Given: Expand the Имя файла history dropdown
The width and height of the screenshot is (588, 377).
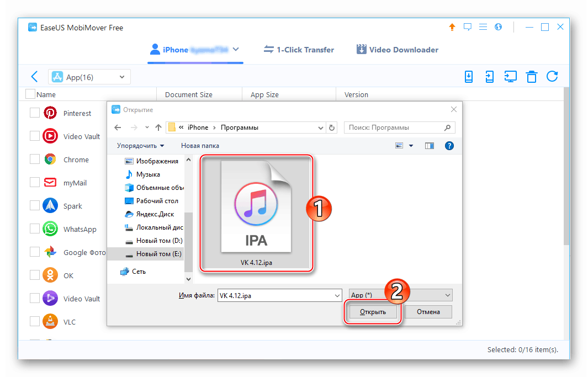Looking at the screenshot, I should [x=337, y=296].
